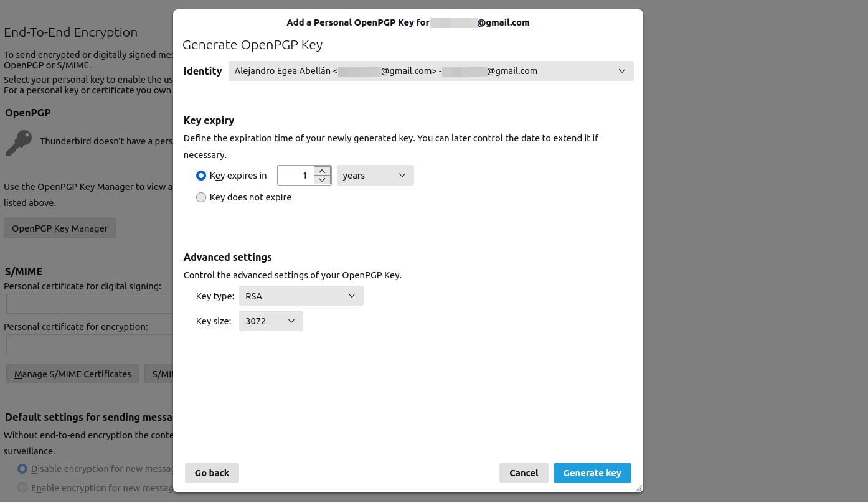Open OpenPGP Key Manager in background page

pos(60,228)
